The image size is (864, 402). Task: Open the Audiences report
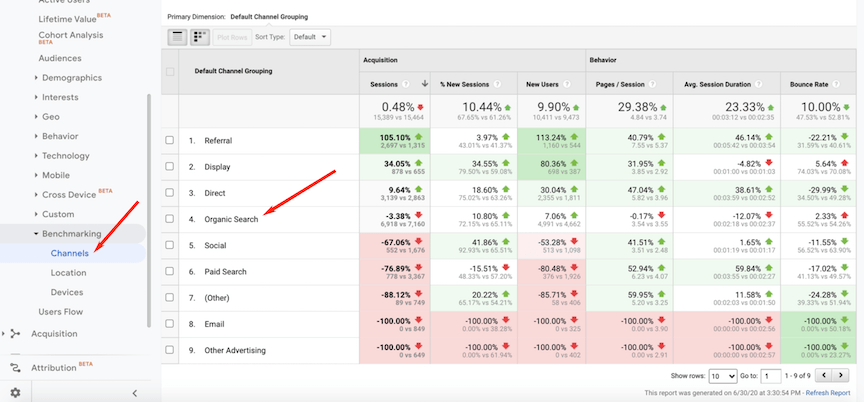tap(60, 58)
